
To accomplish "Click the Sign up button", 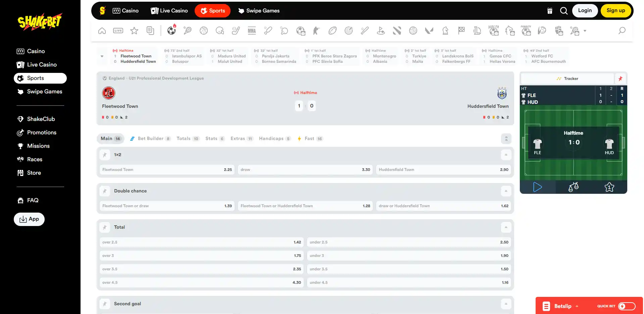I will (x=616, y=11).
